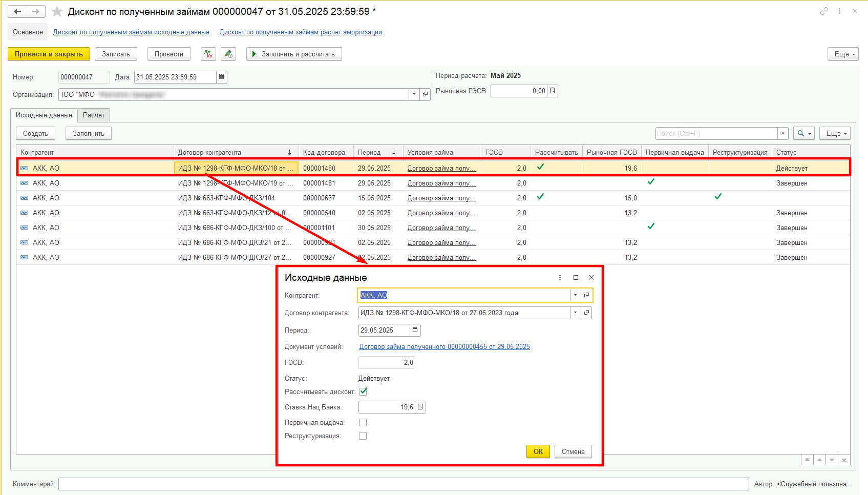The height and width of the screenshot is (495, 868).
Task: Toggle Рассчитывать дисконт checkbox in dialog
Action: coord(363,391)
